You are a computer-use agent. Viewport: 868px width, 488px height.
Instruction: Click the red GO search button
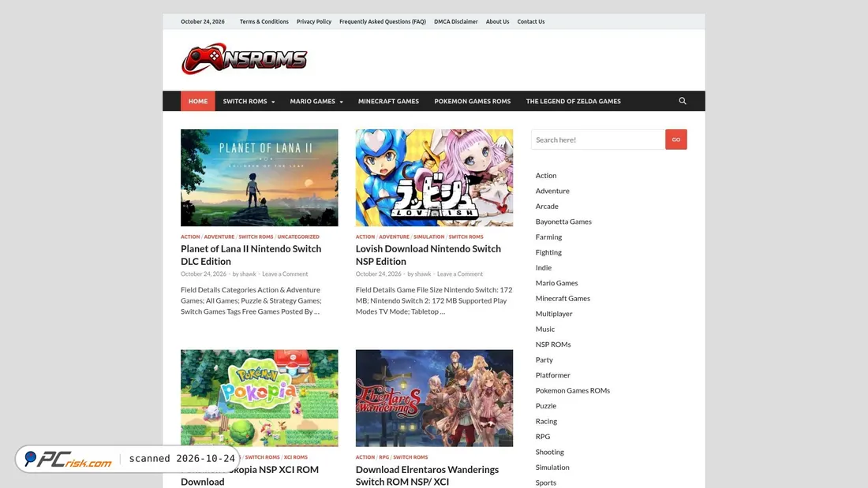pyautogui.click(x=676, y=140)
